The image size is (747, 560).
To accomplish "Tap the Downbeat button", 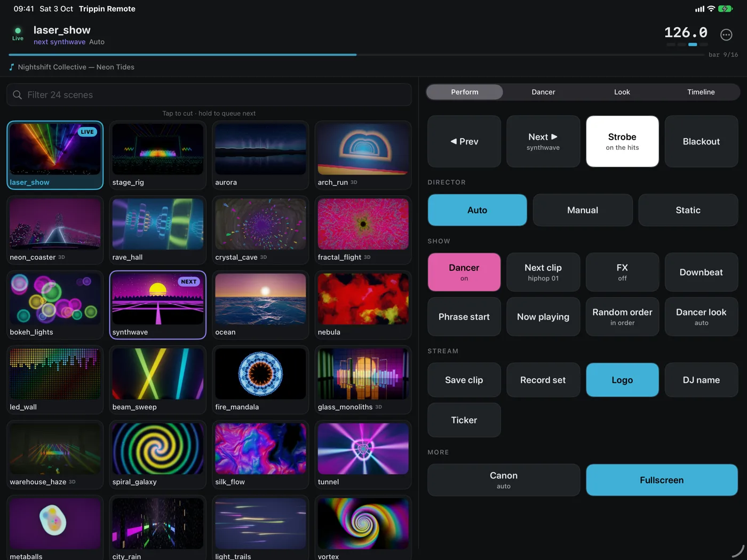I will click(x=701, y=272).
